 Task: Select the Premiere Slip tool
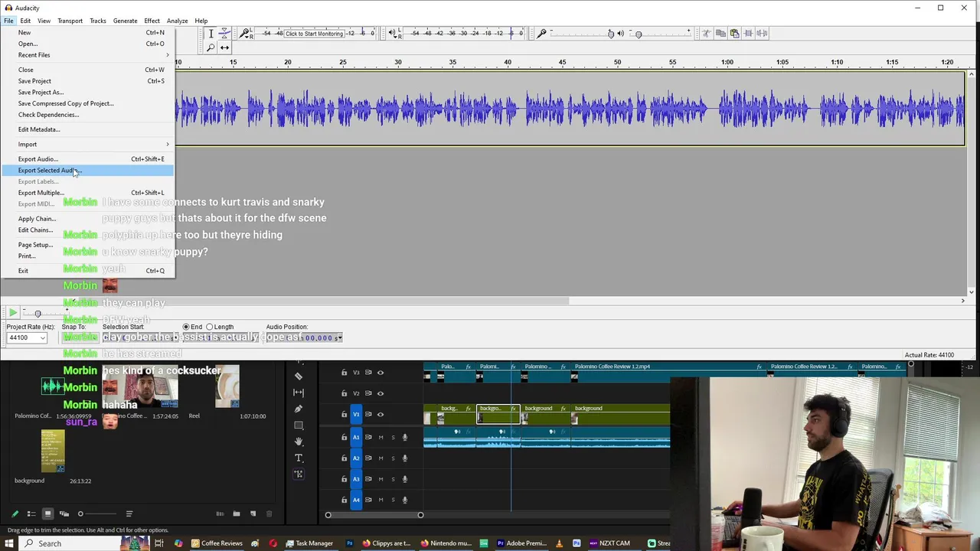pyautogui.click(x=299, y=393)
